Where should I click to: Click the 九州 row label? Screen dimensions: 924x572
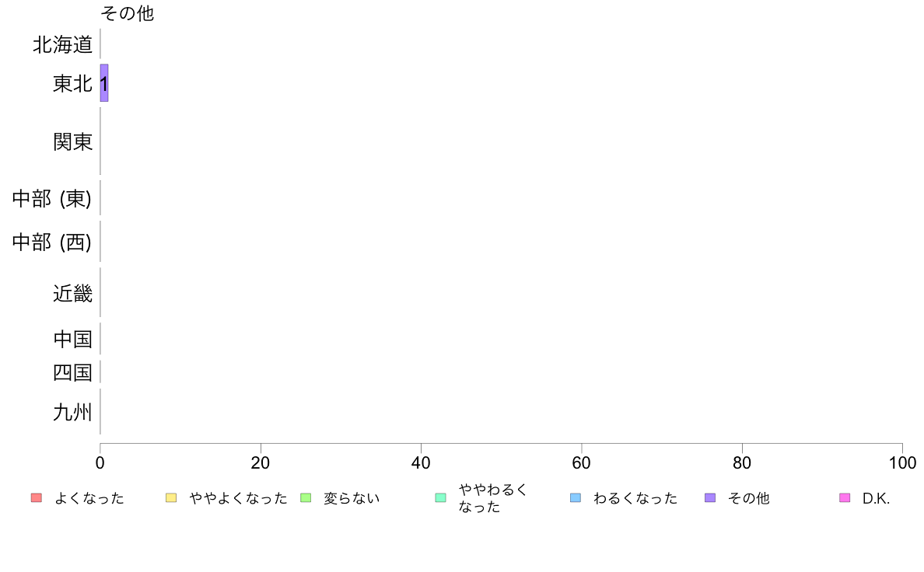point(72,412)
